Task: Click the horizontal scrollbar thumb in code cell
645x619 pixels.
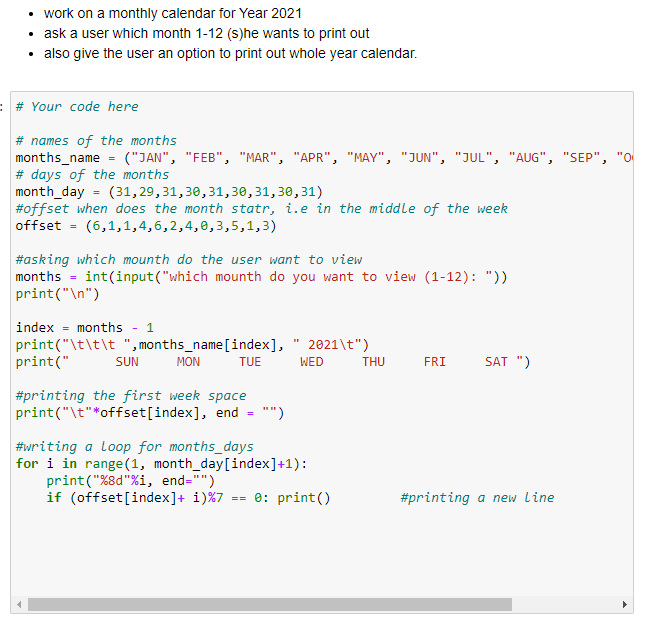Action: 270,605
